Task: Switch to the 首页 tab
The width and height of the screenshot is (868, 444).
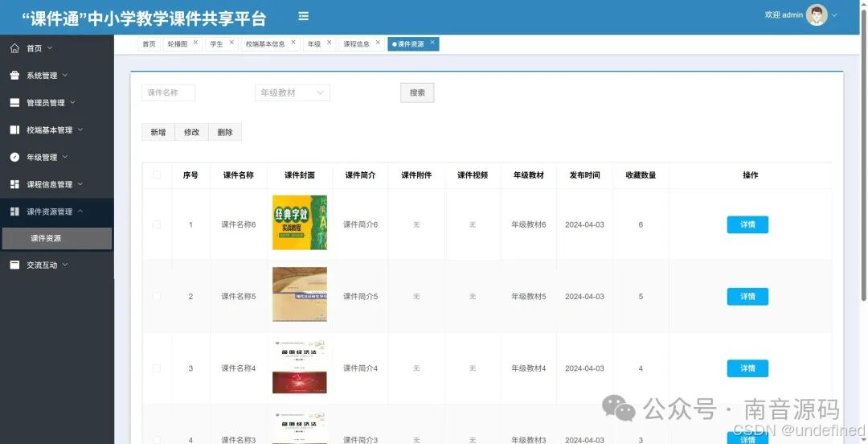Action: point(149,43)
